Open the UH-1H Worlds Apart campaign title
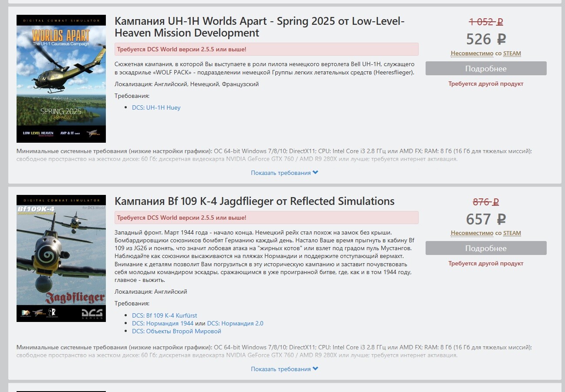Image resolution: width=565 pixels, height=392 pixels. click(260, 27)
